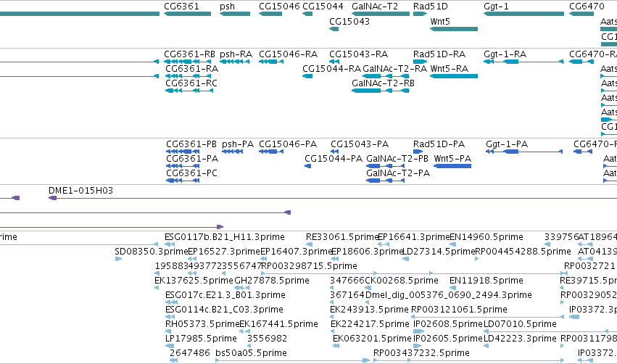Click the psh-RA transcript label
The width and height of the screenshot is (617, 364).
click(x=236, y=54)
